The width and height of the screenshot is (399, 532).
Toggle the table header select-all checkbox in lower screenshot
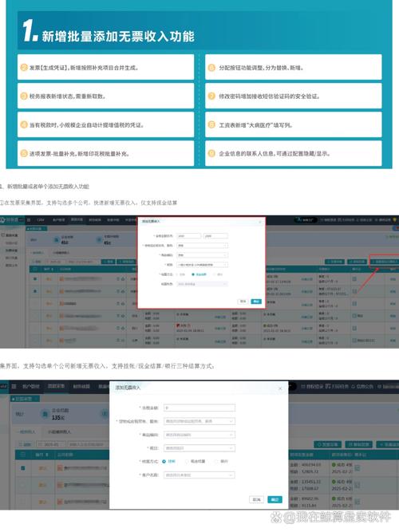pos(23,455)
